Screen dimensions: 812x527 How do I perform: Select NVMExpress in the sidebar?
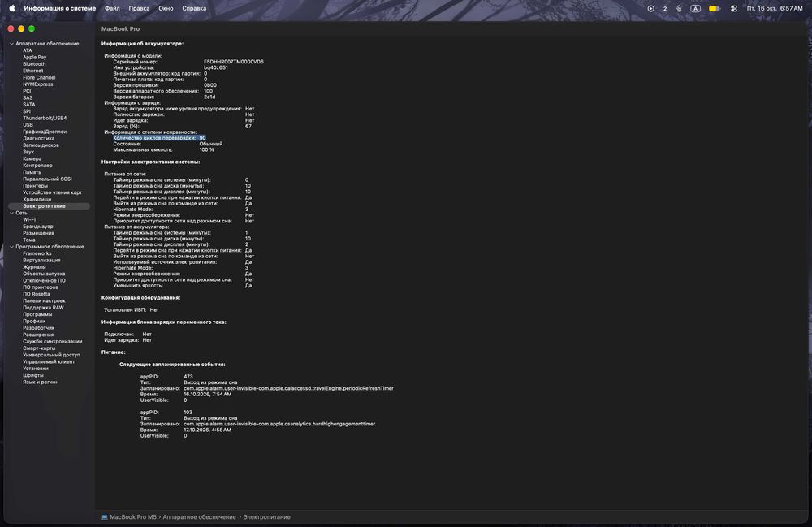tap(38, 84)
